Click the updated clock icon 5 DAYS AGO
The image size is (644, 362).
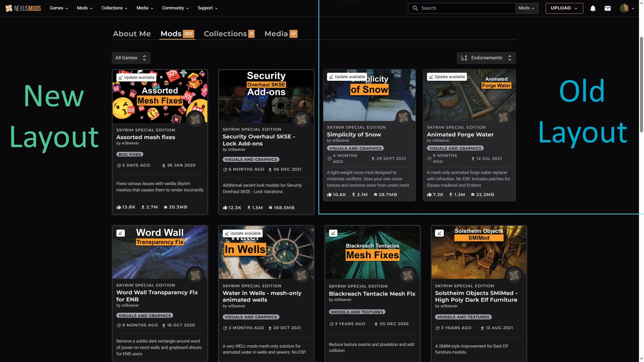(x=118, y=165)
